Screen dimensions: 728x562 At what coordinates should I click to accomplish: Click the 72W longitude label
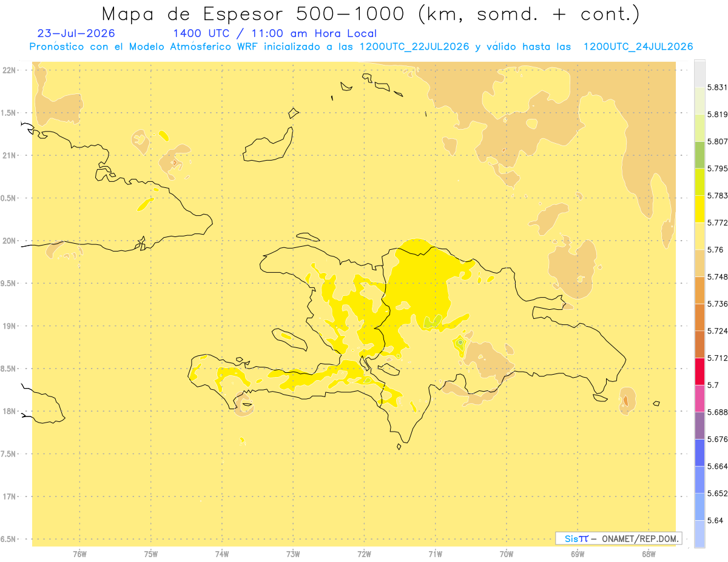click(x=364, y=554)
